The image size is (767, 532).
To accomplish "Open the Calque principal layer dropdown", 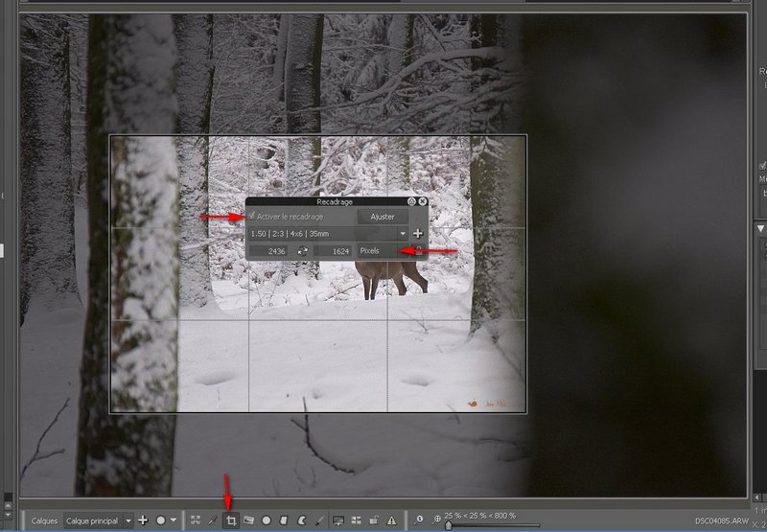I will pyautogui.click(x=99, y=520).
